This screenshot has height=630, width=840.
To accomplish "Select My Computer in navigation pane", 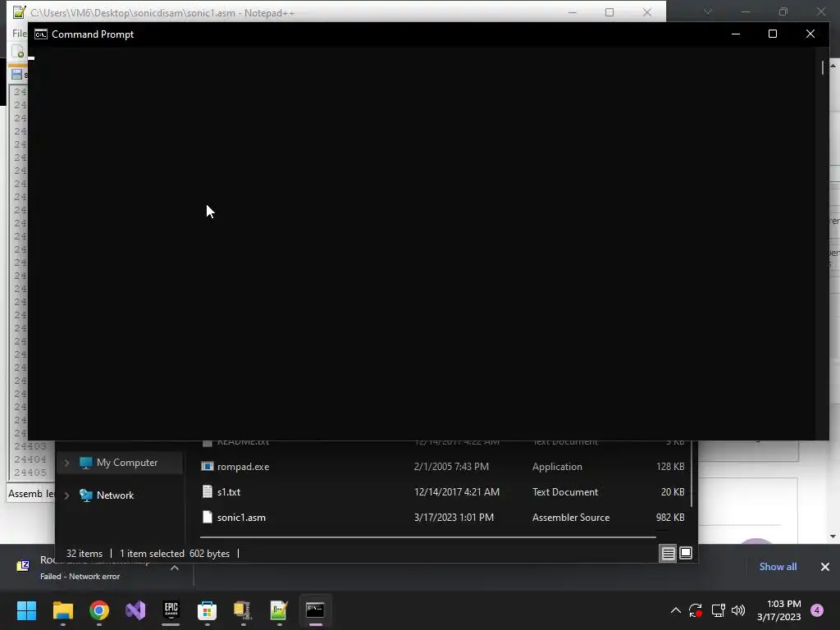I will (127, 463).
